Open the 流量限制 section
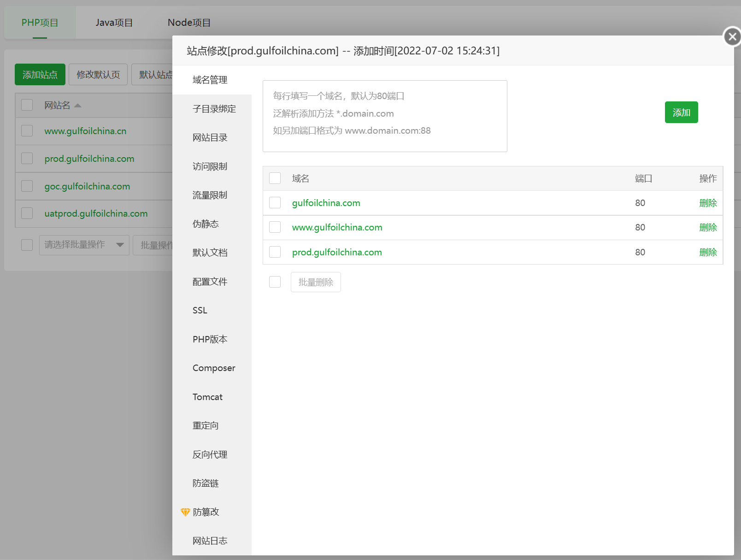Screen dimensions: 741x560 click(212, 195)
